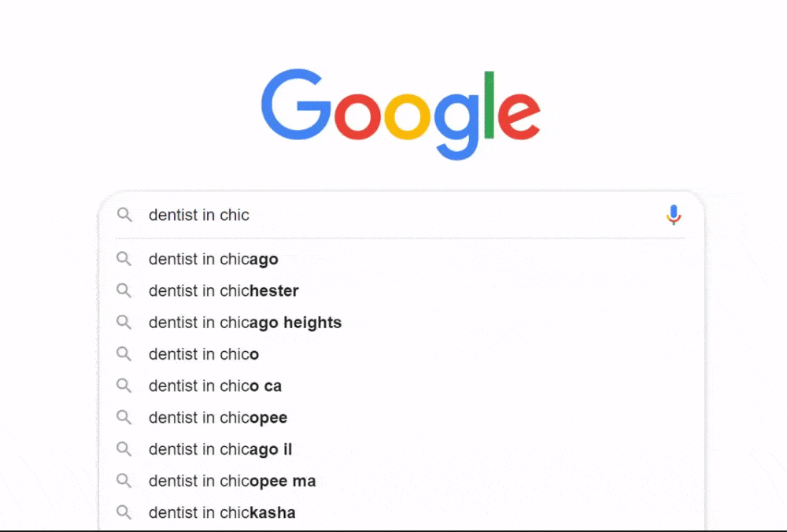This screenshot has height=532, width=787.
Task: Click the search icon beside "dentist in chickasha"
Action: click(124, 512)
